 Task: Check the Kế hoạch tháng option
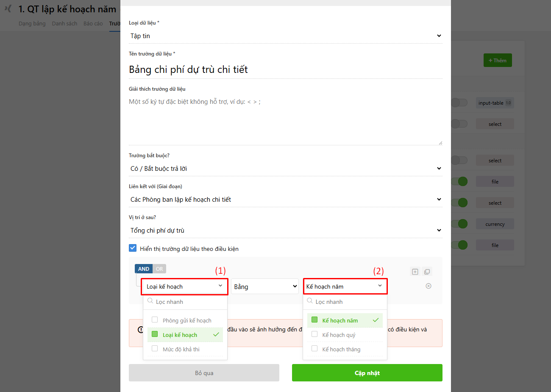pyautogui.click(x=314, y=349)
